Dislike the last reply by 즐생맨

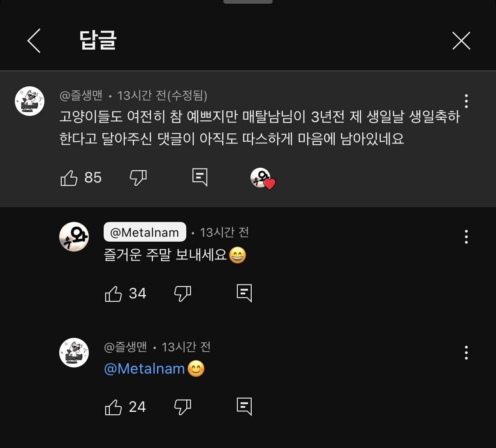coord(183,407)
